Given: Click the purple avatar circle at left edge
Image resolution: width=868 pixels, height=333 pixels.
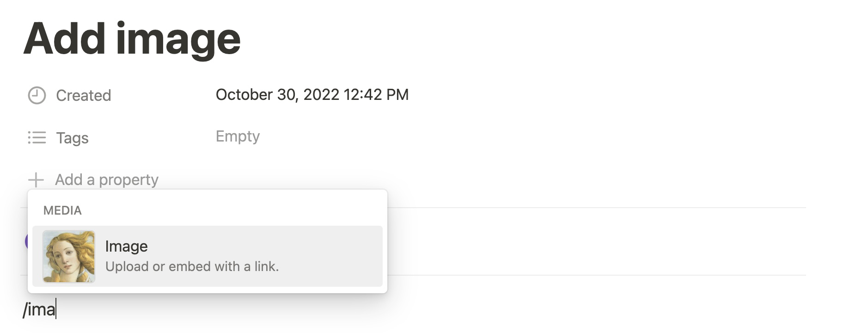Looking at the screenshot, I should click(x=26, y=241).
